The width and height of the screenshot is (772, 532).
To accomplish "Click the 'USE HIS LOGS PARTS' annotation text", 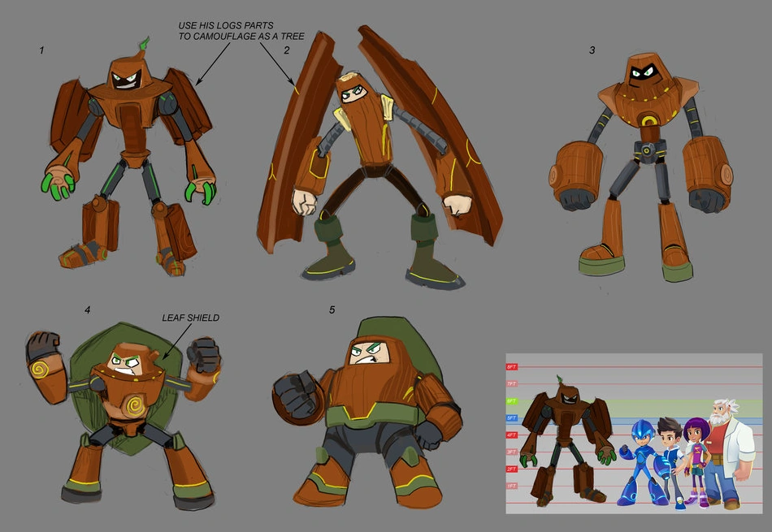I will tap(225, 25).
